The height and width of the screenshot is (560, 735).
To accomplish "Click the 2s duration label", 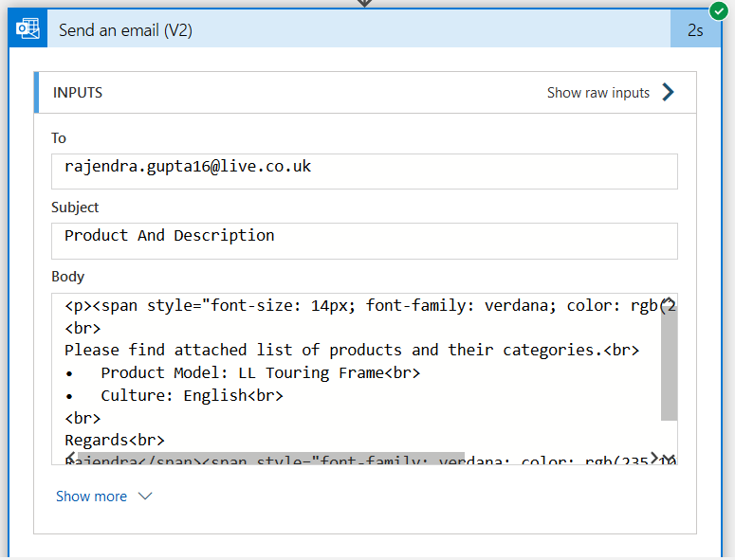I will 695,30.
